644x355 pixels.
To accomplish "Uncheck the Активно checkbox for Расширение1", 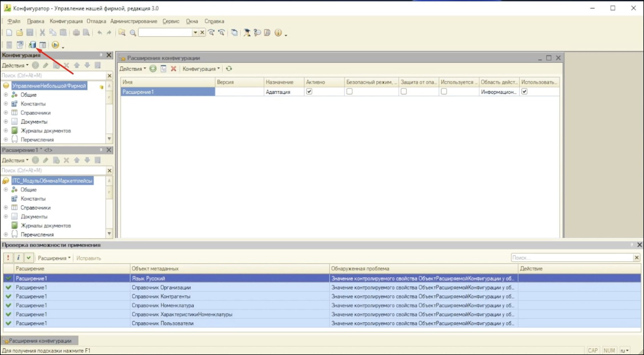I will (309, 91).
